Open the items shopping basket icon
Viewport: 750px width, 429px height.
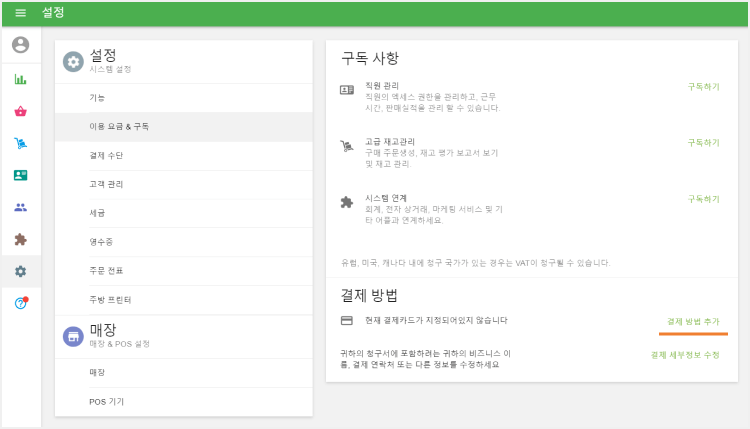(21, 111)
